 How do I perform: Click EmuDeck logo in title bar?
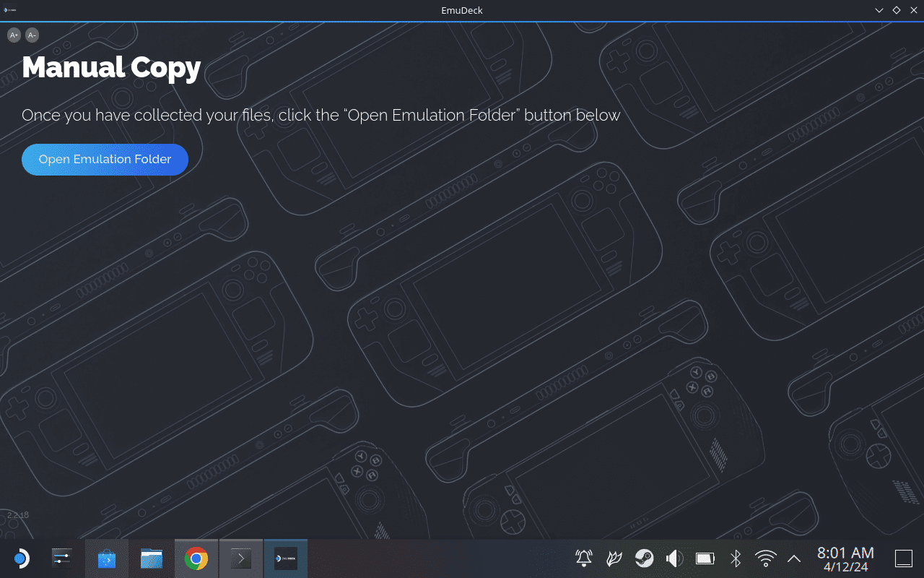tap(10, 10)
